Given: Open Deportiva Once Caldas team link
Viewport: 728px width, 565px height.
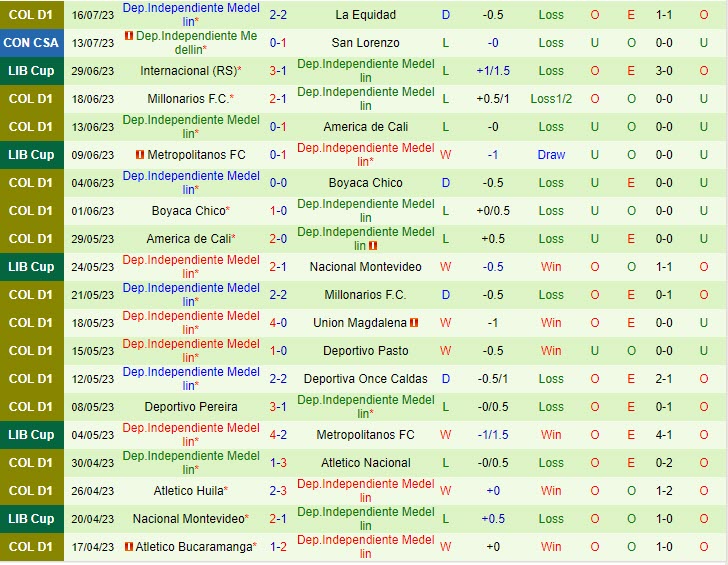Looking at the screenshot, I should pyautogui.click(x=366, y=379).
